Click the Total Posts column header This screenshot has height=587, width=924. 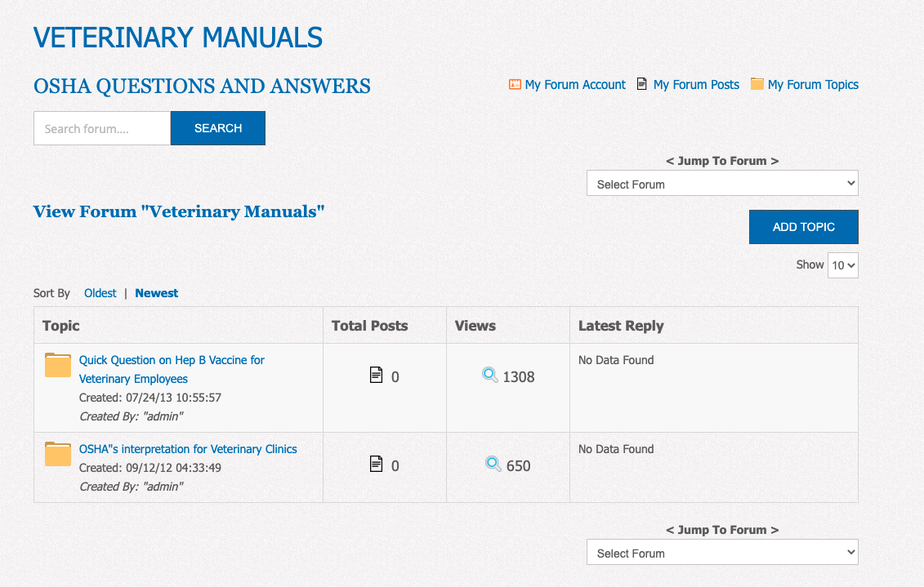[369, 326]
